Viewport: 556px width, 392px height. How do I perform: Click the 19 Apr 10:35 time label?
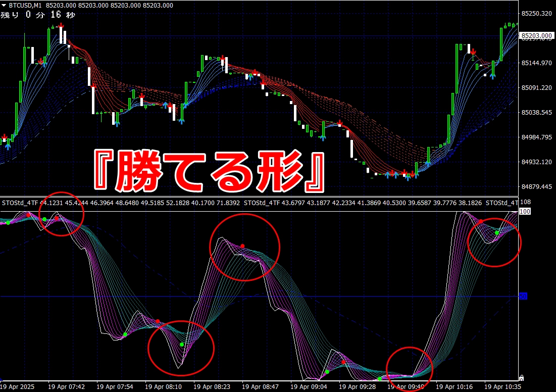click(x=502, y=386)
